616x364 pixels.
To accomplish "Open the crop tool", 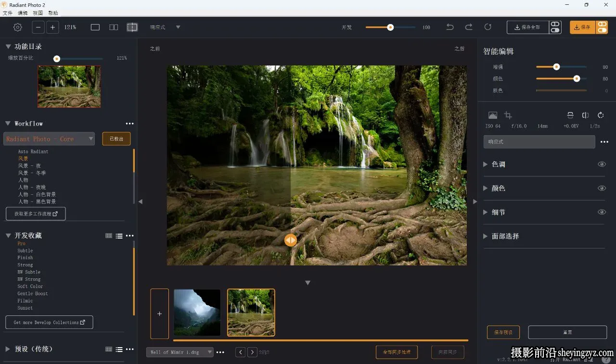I will [508, 115].
